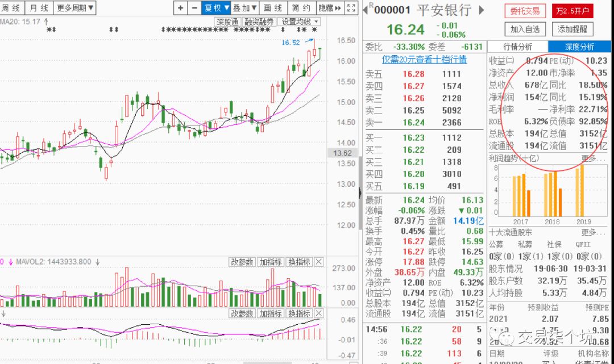Viewport: 614px width, 364px height.
Task: Open 叠加 overlay dropdown
Action: 244,8
